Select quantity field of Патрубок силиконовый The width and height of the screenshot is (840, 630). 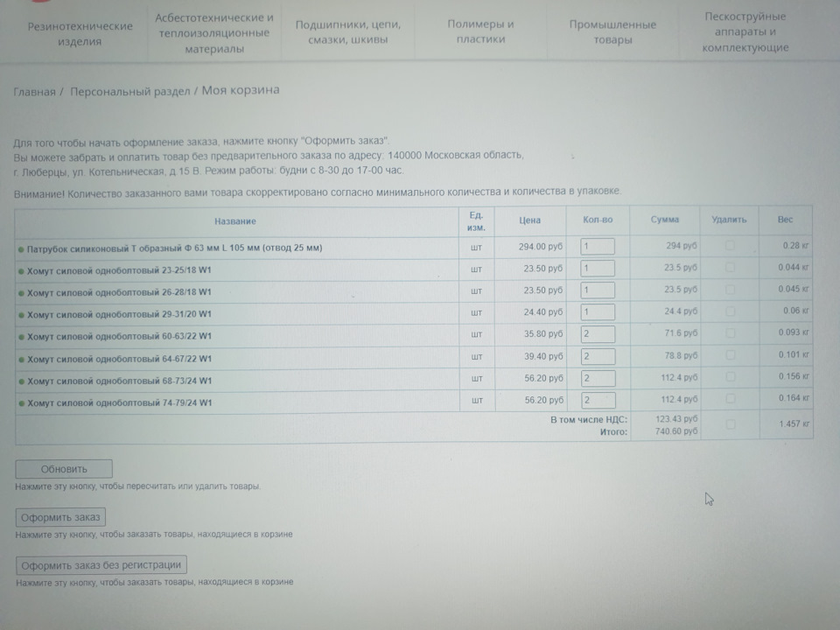point(598,247)
